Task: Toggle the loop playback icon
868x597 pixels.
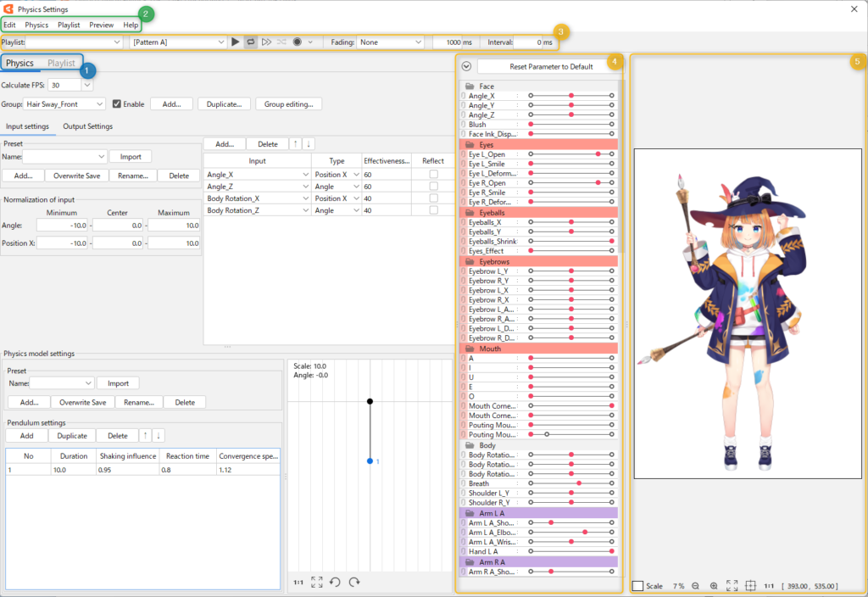Action: click(x=251, y=42)
